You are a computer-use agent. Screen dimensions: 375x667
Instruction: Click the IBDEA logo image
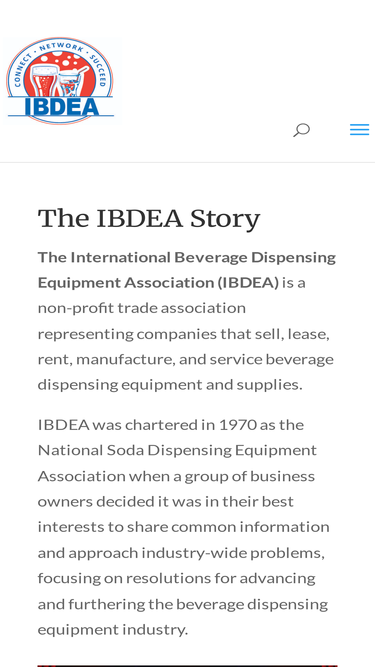click(60, 81)
